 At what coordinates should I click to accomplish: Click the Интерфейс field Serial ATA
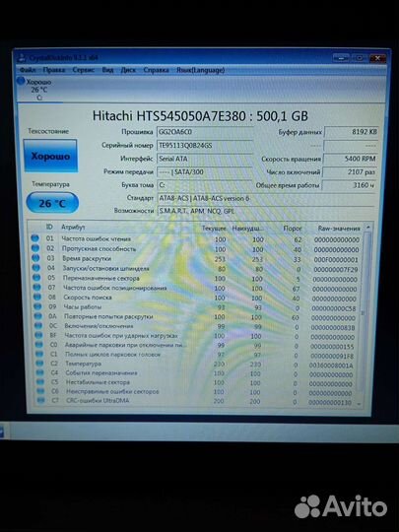coord(205,159)
